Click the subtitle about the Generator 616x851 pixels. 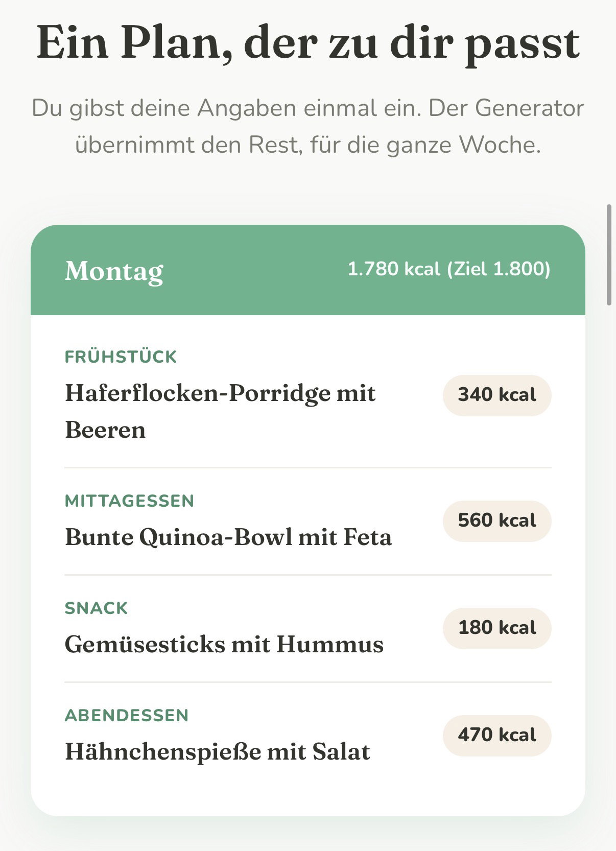coord(308,126)
